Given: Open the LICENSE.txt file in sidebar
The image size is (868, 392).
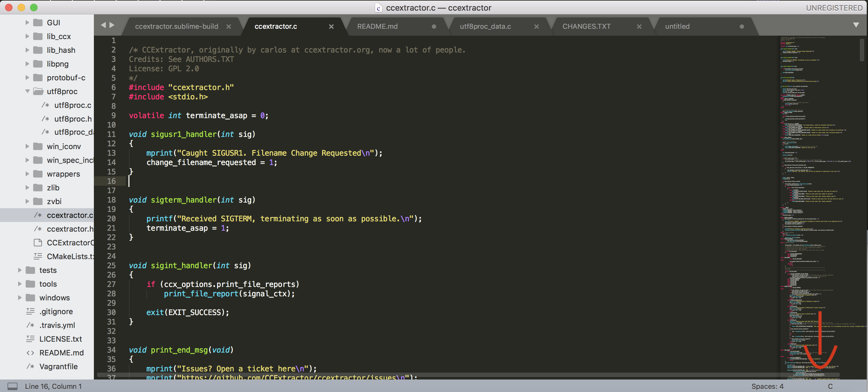Looking at the screenshot, I should tap(61, 339).
